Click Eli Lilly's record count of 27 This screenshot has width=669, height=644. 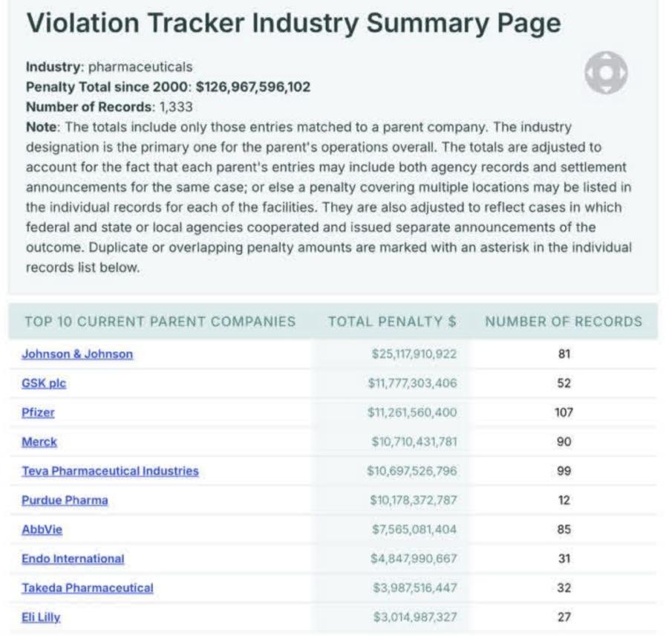coord(564,617)
